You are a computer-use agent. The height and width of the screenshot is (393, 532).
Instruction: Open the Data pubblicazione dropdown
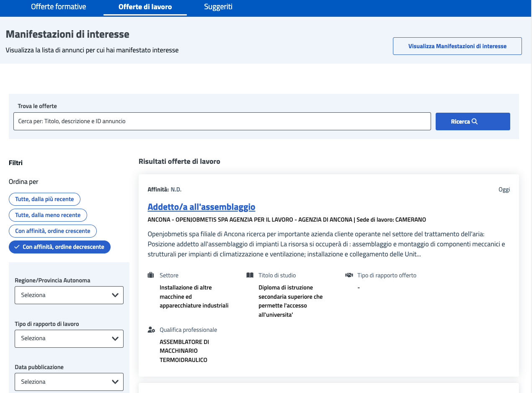[x=69, y=382]
